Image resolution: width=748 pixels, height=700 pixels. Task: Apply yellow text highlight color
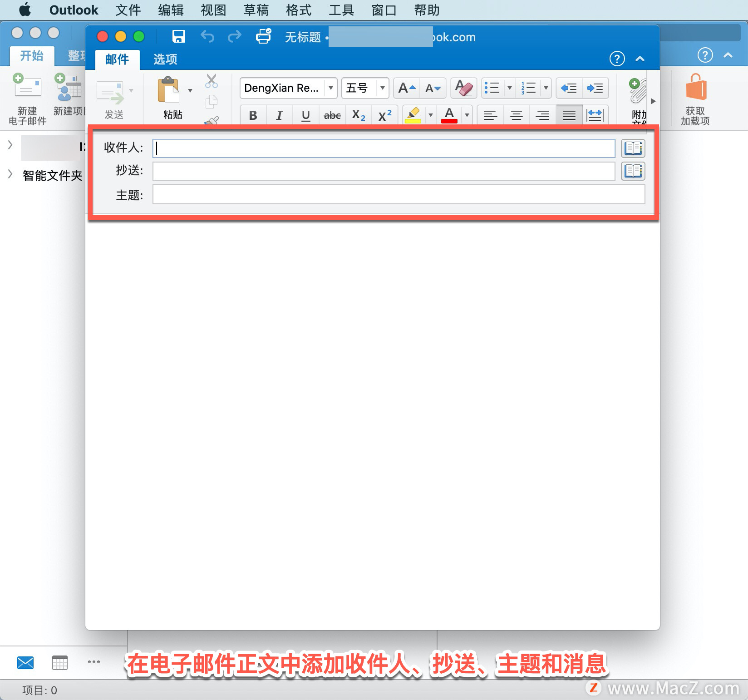(413, 115)
